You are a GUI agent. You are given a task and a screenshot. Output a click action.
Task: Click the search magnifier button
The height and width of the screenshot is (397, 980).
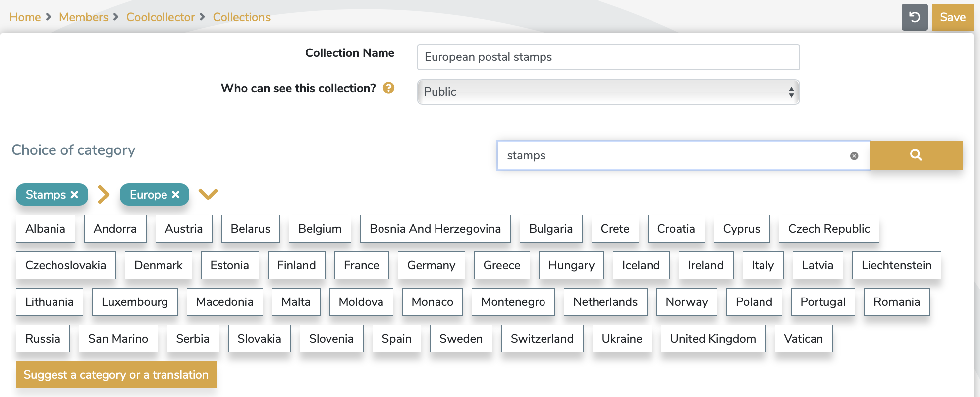[x=916, y=155]
